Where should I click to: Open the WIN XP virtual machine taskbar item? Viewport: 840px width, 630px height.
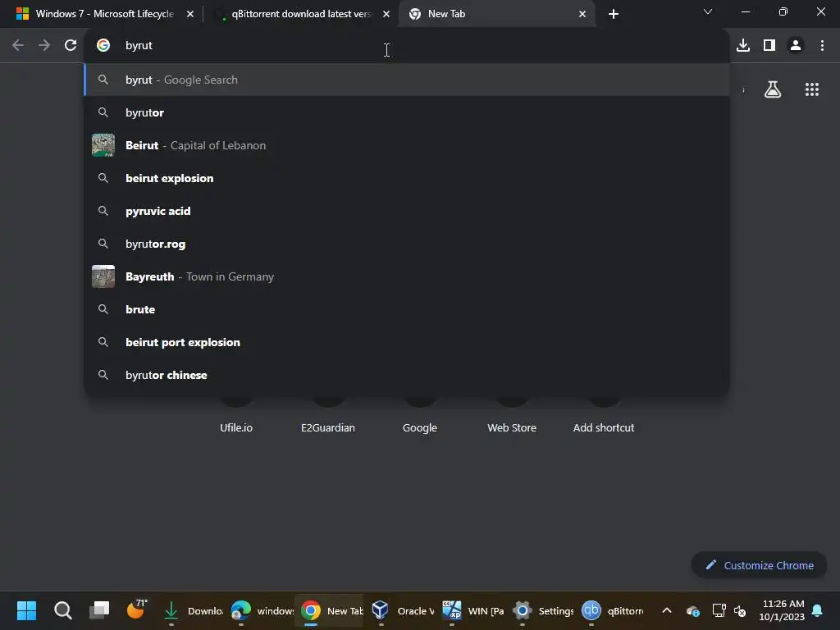472,610
